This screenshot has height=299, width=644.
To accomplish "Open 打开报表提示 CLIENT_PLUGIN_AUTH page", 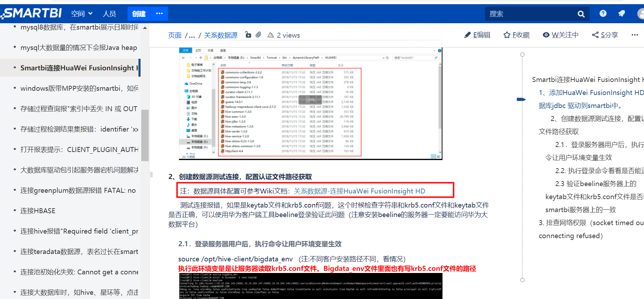I will pos(79,149).
